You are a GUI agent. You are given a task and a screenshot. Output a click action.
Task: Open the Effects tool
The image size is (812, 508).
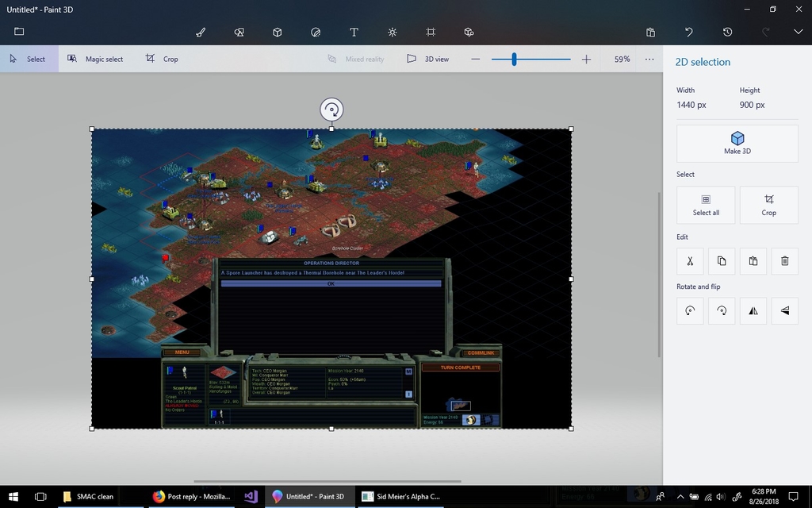tap(392, 32)
